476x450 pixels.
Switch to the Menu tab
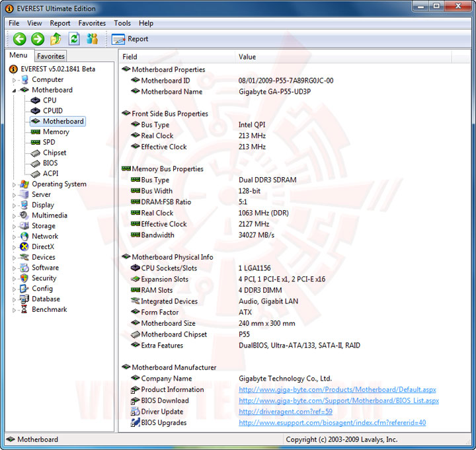pyautogui.click(x=19, y=56)
